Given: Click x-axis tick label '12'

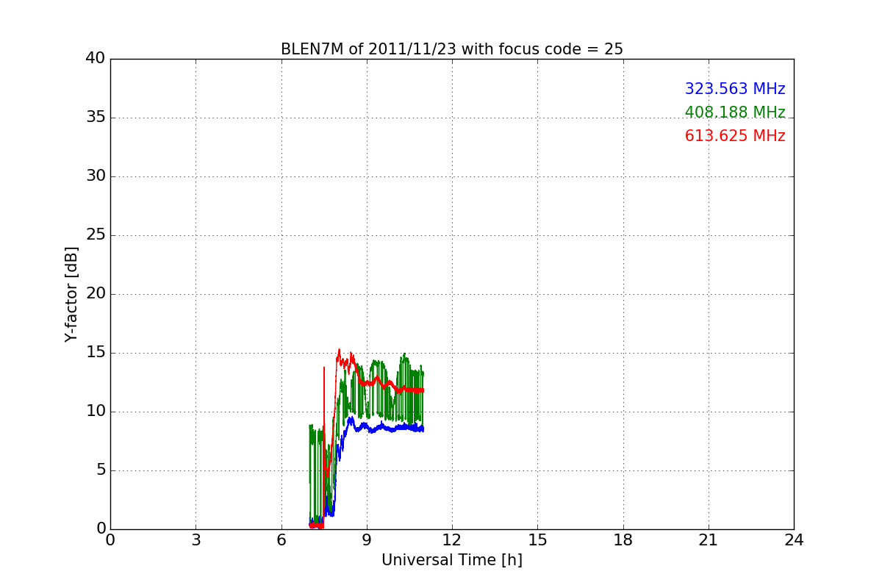Looking at the screenshot, I should [452, 539].
